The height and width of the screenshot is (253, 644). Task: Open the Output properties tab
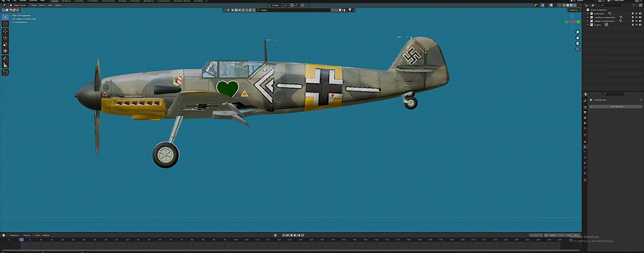coord(585,113)
